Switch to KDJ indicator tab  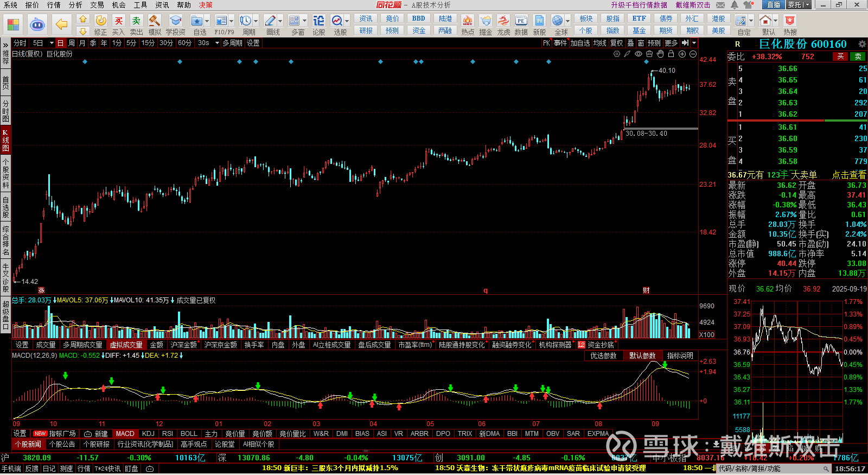point(148,434)
